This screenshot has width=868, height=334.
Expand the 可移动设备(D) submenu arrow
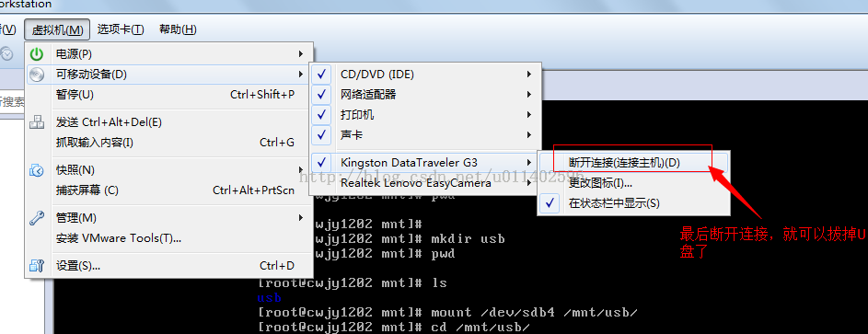(301, 75)
